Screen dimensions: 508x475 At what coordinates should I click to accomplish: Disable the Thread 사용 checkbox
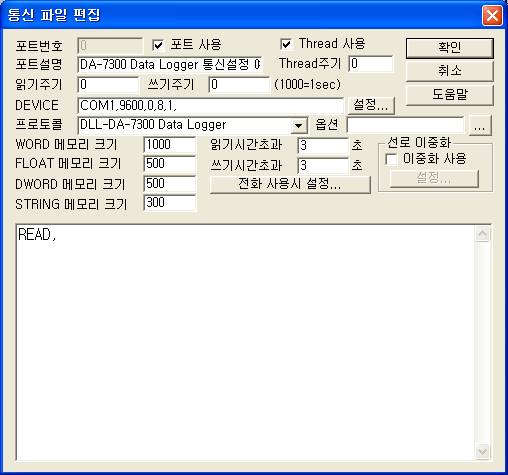click(286, 44)
